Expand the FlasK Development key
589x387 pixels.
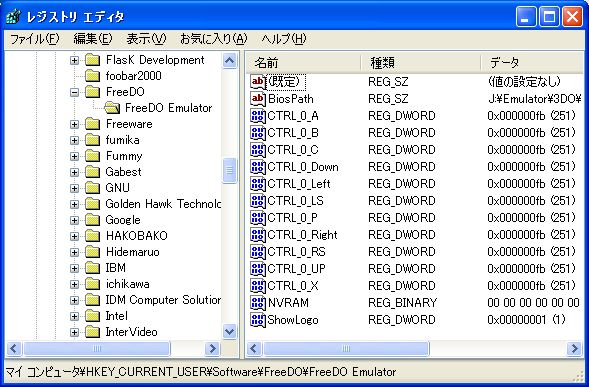[74, 60]
